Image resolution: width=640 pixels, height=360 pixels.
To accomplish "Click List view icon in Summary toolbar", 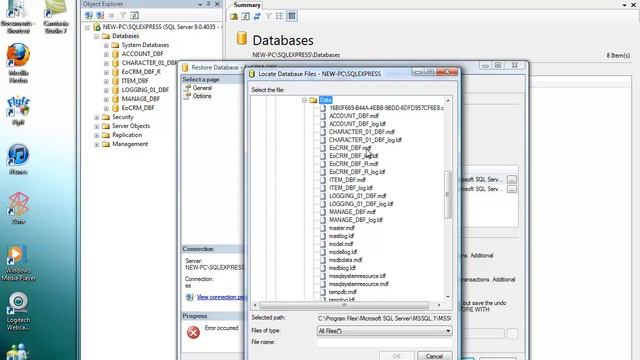I will click(x=280, y=16).
